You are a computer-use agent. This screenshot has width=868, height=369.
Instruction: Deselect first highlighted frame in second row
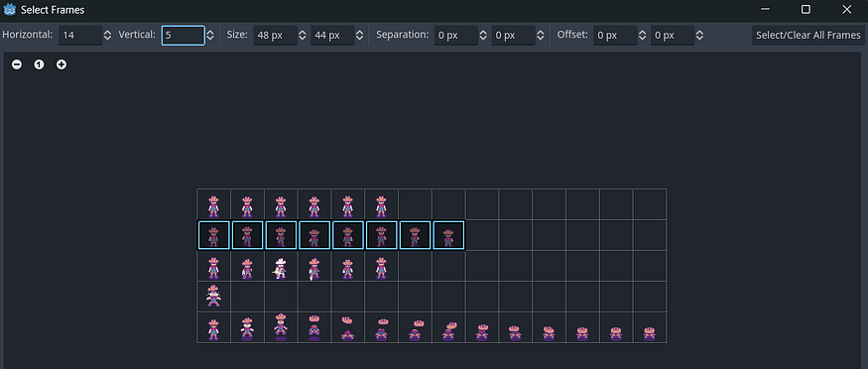pyautogui.click(x=213, y=235)
